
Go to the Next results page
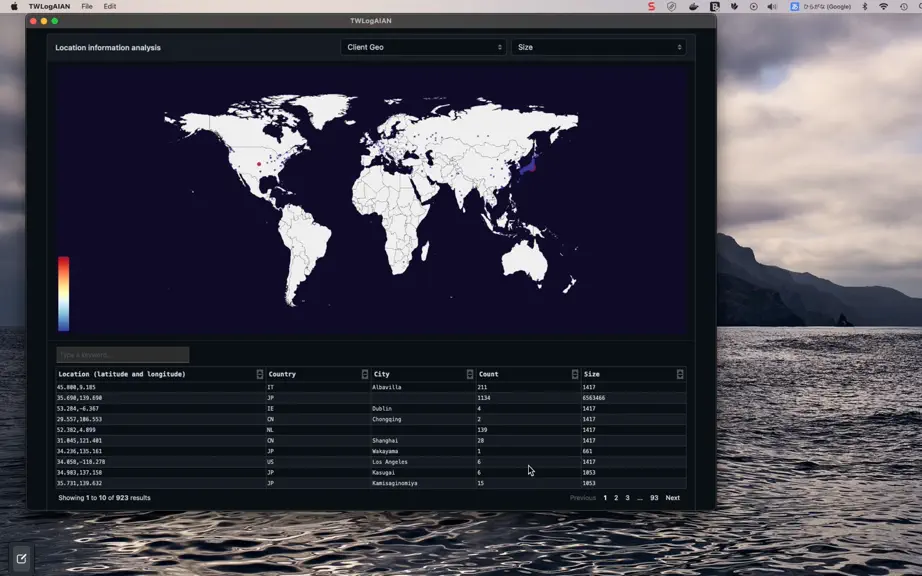(672, 498)
